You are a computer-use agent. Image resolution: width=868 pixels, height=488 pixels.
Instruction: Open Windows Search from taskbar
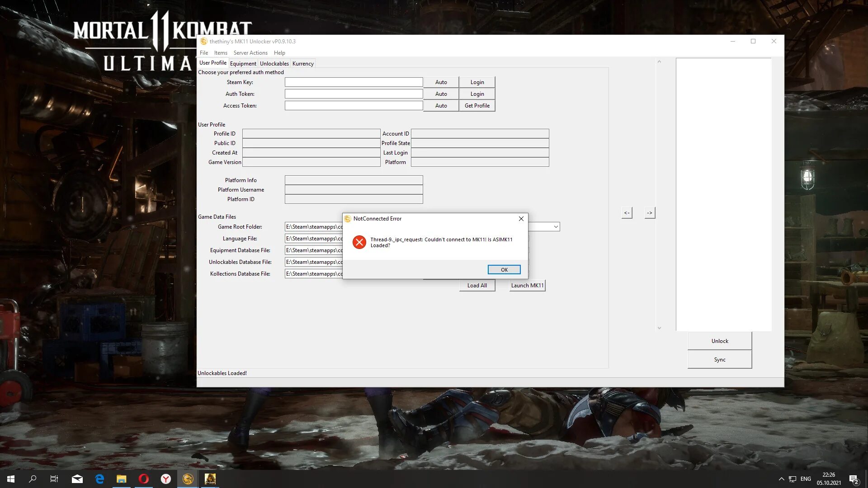point(33,479)
